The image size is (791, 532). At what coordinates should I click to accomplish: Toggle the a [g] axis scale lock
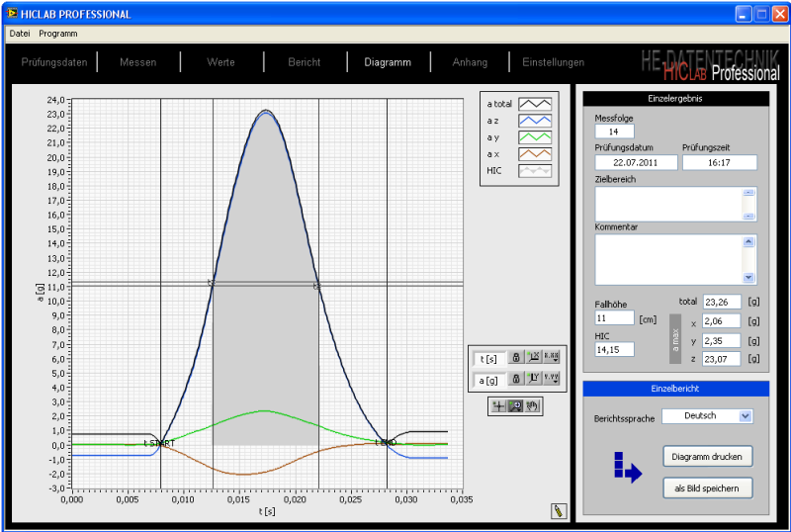[x=515, y=379]
